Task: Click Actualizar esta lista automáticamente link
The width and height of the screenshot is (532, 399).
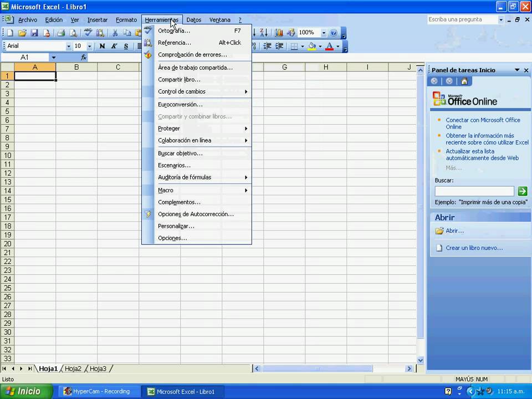Action: 482,155
